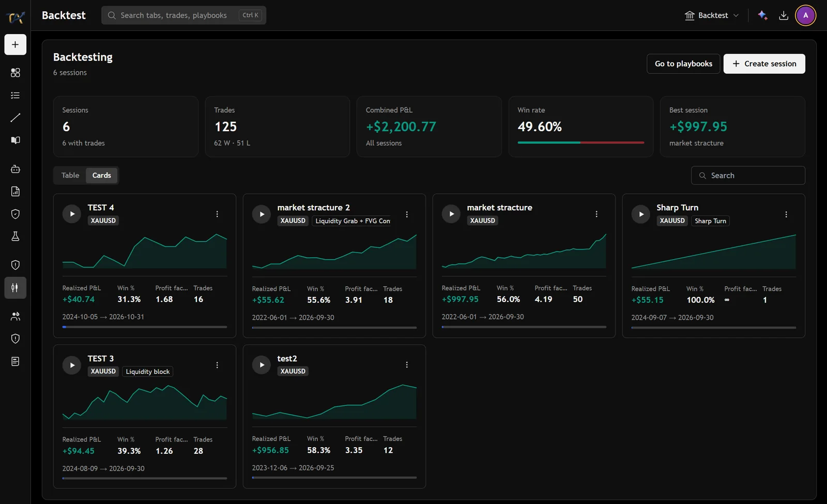Select the Cards view tab

tap(102, 175)
